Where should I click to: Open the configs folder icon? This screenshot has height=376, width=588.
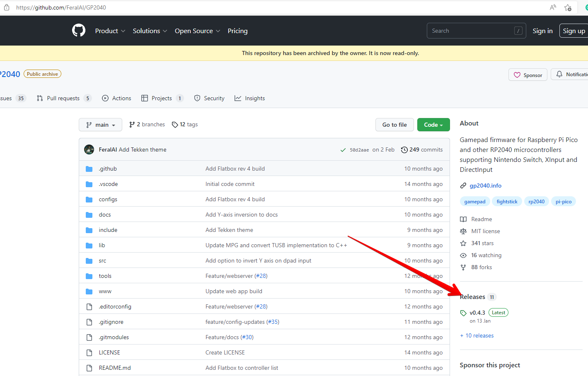(89, 199)
